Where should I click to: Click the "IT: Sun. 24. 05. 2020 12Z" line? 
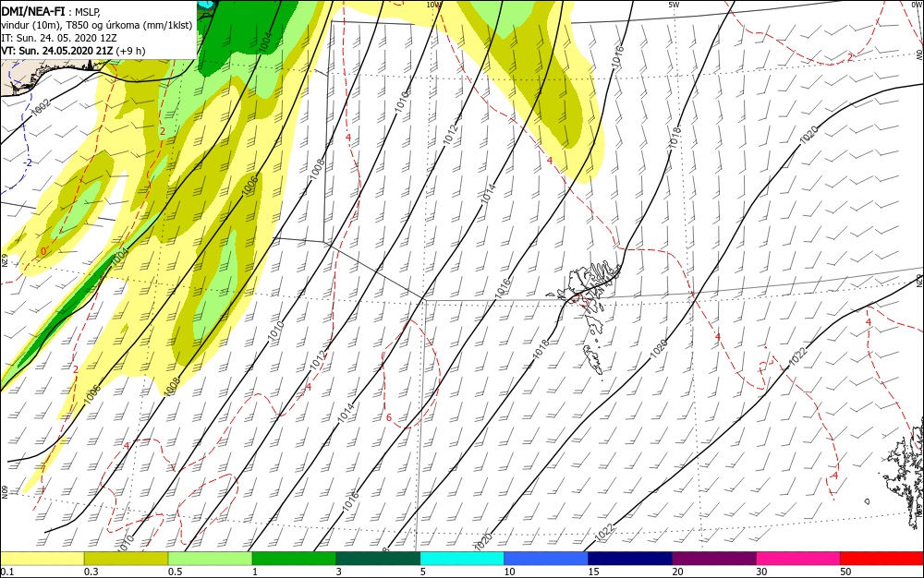click(59, 38)
